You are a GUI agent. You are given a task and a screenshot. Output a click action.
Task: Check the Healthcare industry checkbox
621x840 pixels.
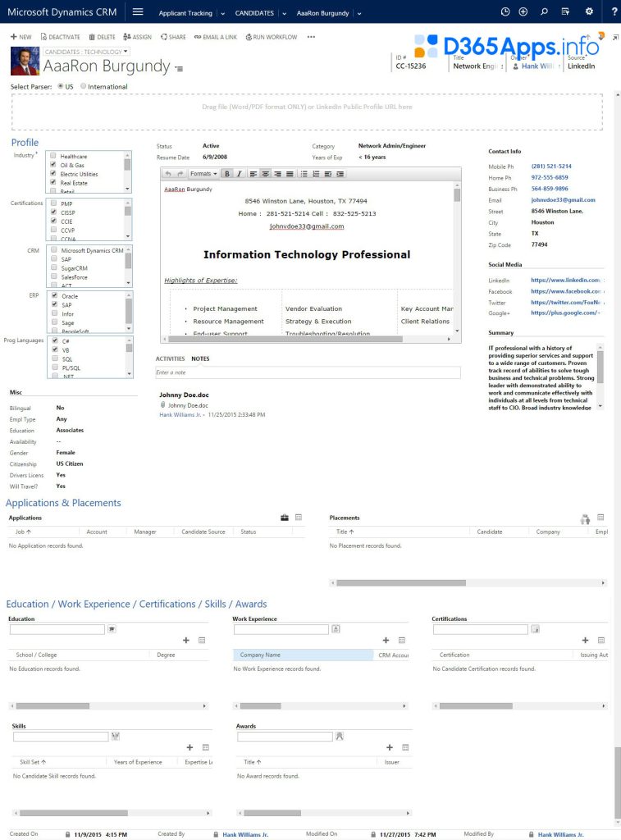click(53, 156)
